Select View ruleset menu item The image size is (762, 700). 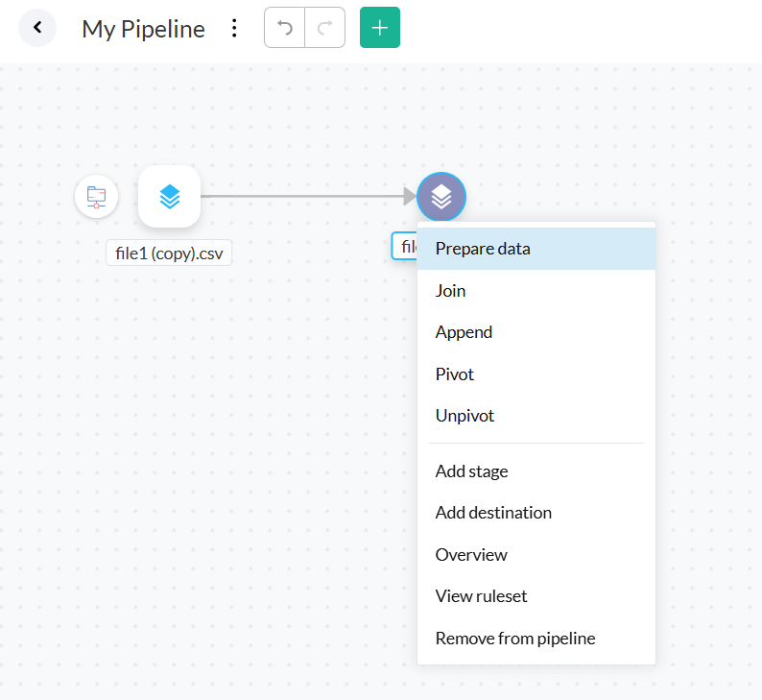pyautogui.click(x=481, y=596)
